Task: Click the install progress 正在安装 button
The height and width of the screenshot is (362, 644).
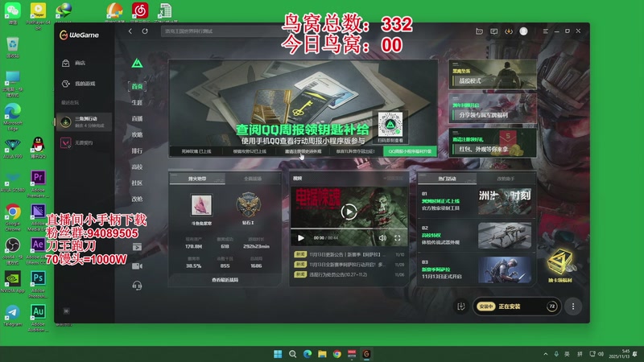Action: point(517,306)
